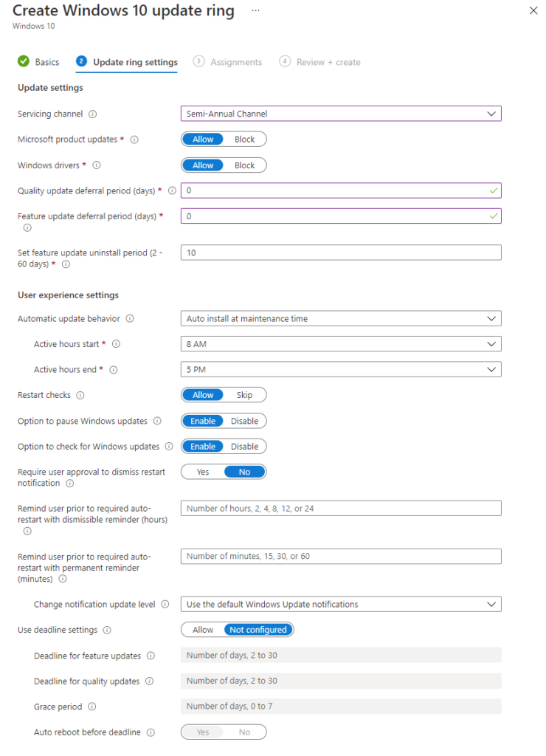Open the ellipsis menu beside page title
The height and width of the screenshot is (756, 546).
click(x=255, y=10)
